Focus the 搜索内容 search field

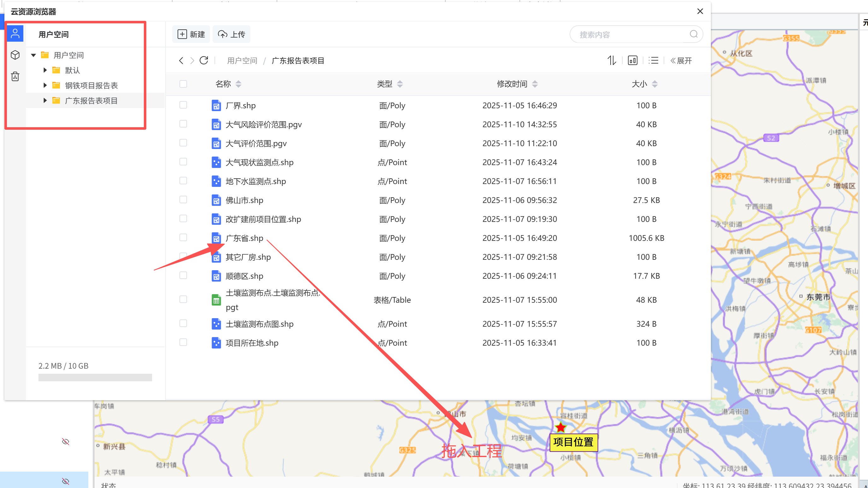tap(636, 34)
